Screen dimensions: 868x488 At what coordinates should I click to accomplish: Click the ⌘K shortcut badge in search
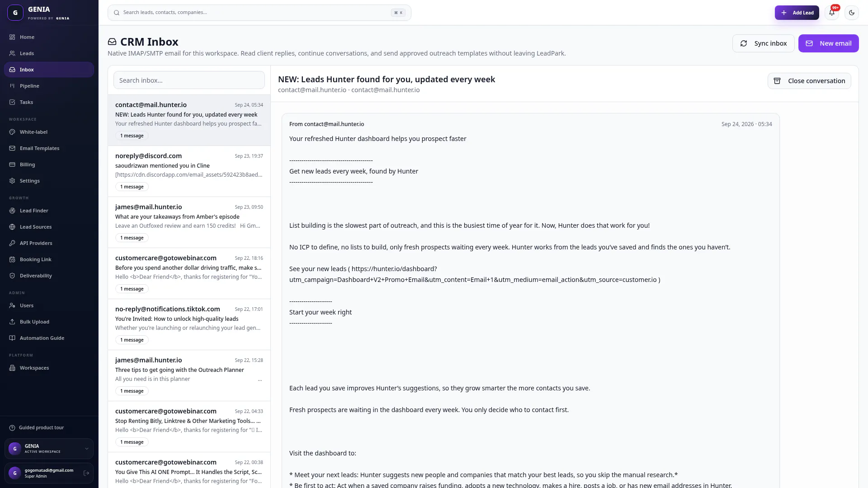398,13
